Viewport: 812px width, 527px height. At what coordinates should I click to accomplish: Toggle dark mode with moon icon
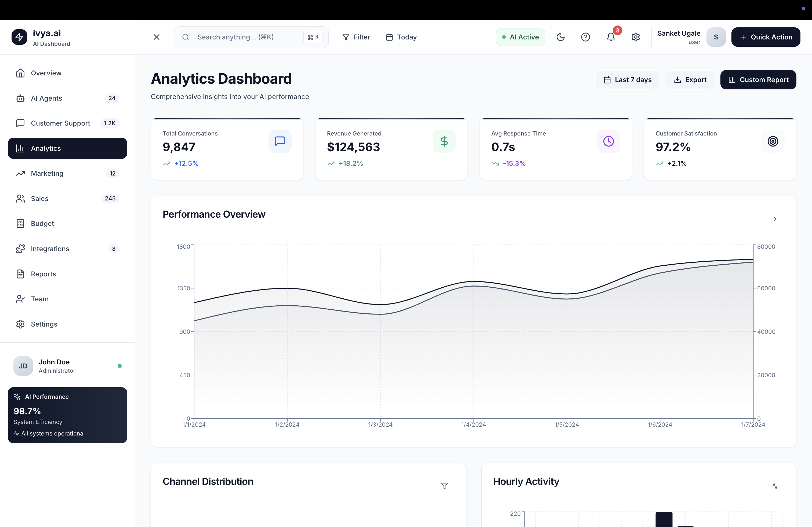tap(561, 37)
